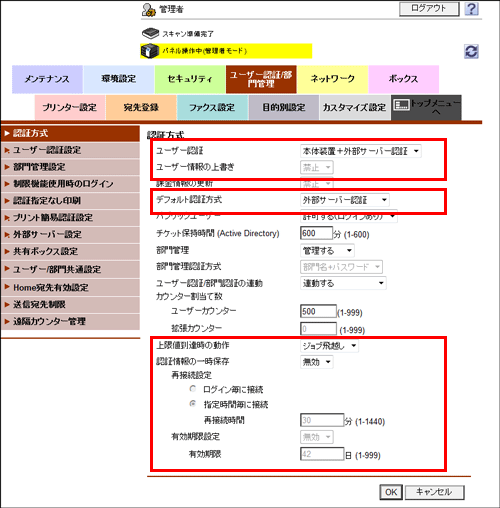Open help via question mark icon

click(x=471, y=9)
